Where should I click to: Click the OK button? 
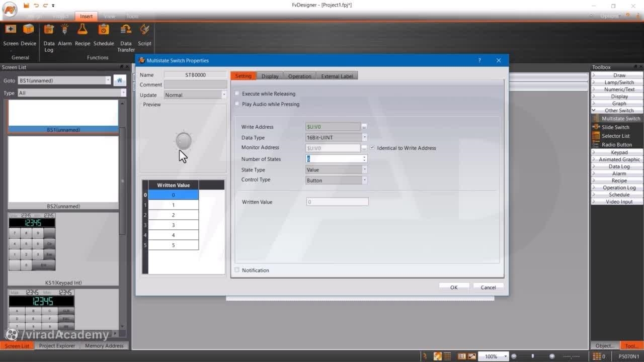454,287
